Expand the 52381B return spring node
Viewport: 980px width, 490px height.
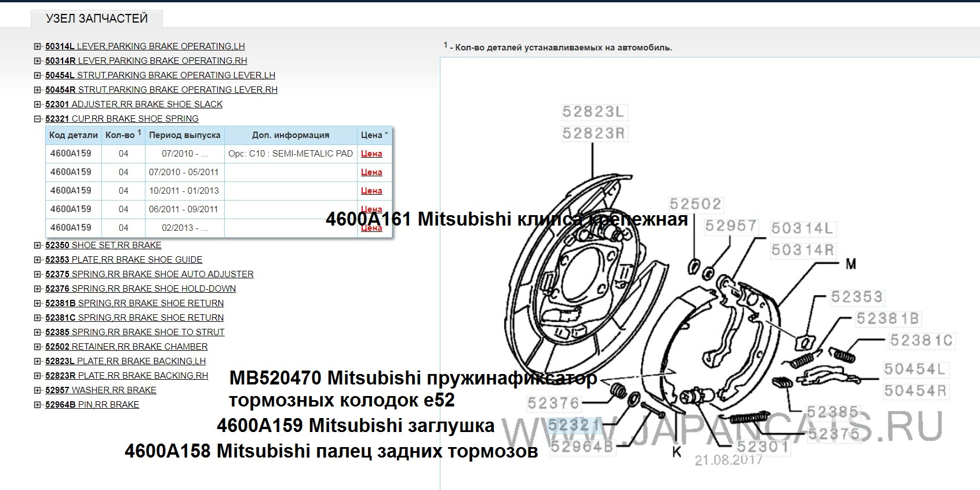[x=38, y=303]
